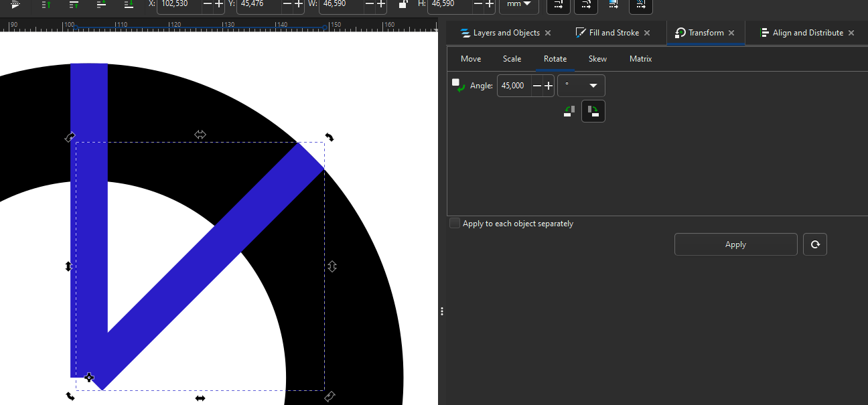The image size is (868, 405).
Task: Open the Move sub-tab
Action: 471,59
